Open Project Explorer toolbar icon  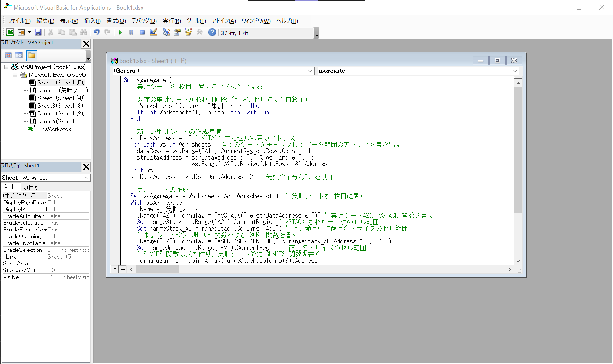pyautogui.click(x=166, y=32)
